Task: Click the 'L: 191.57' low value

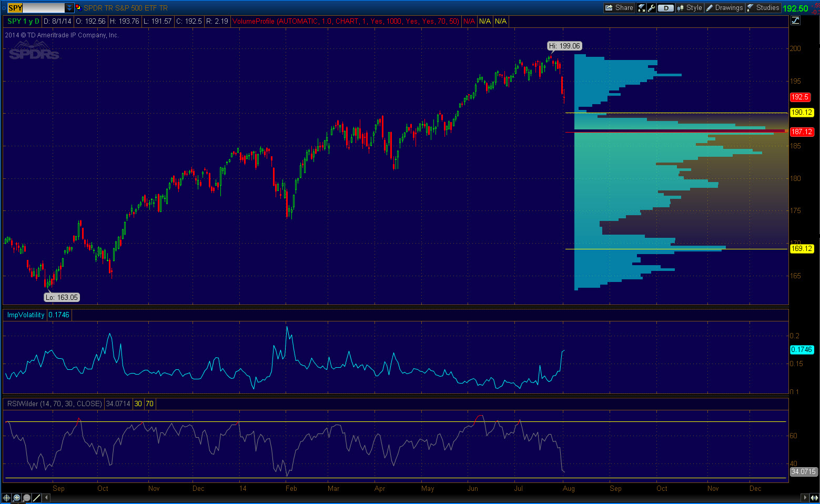Action: [158, 22]
